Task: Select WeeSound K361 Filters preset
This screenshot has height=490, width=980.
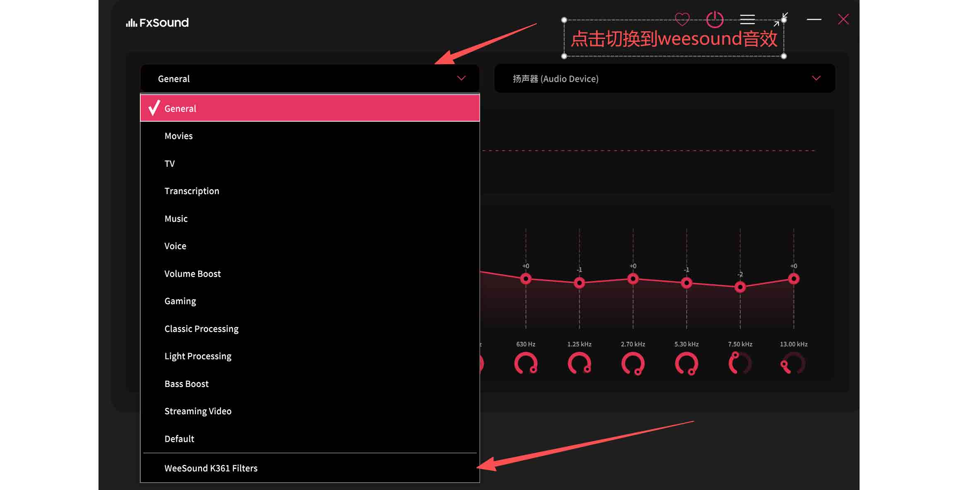Action: (211, 468)
